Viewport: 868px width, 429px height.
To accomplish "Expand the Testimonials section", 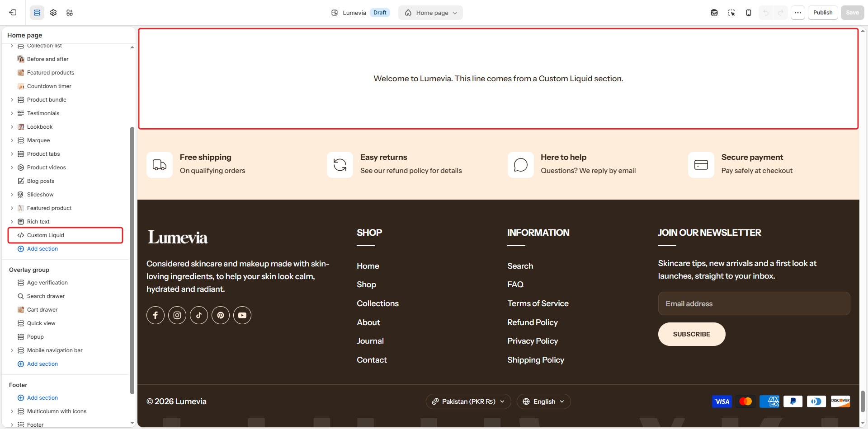I will click(12, 113).
